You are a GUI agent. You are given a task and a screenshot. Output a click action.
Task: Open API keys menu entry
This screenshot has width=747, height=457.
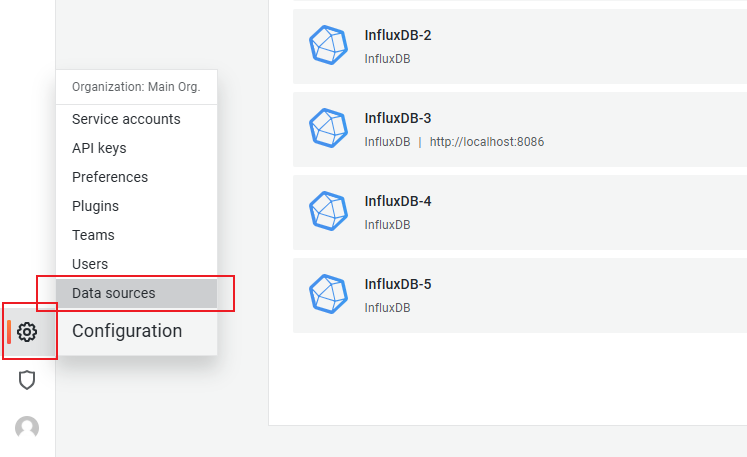pos(136,148)
